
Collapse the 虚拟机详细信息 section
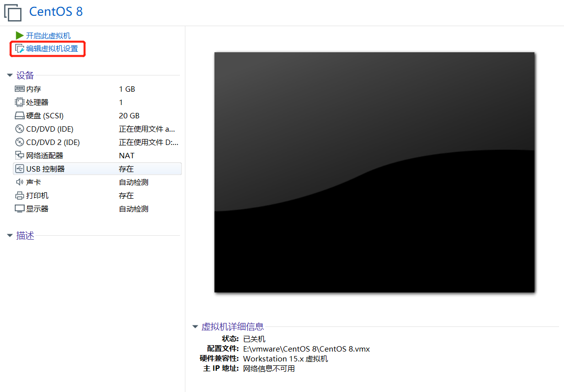(x=196, y=326)
